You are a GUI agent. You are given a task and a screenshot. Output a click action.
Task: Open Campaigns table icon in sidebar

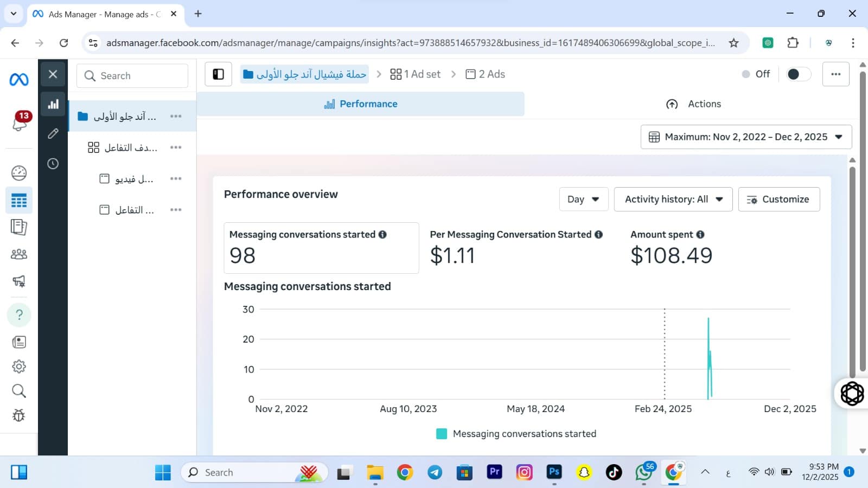(19, 201)
